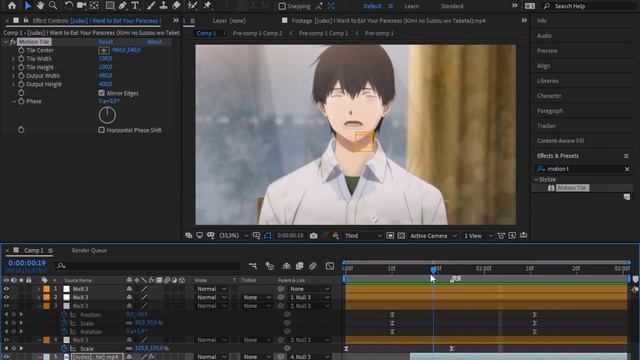Click the Tile Center crosshair point picker
Image resolution: width=640 pixels, height=360 pixels.
[104, 50]
